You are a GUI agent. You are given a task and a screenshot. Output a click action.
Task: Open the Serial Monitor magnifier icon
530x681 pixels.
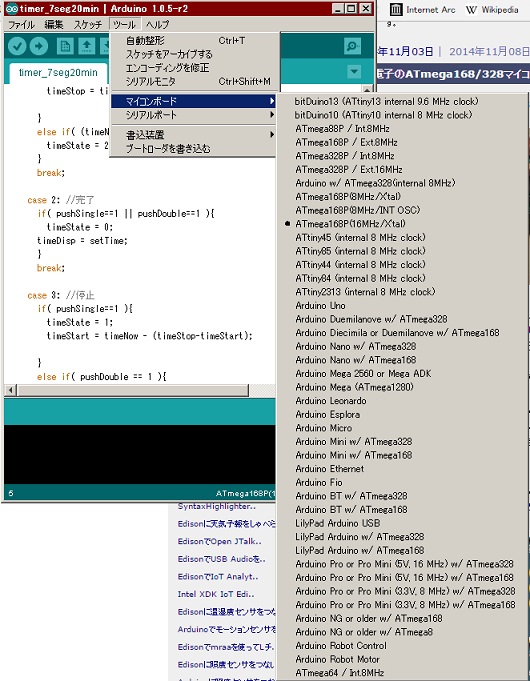point(352,46)
